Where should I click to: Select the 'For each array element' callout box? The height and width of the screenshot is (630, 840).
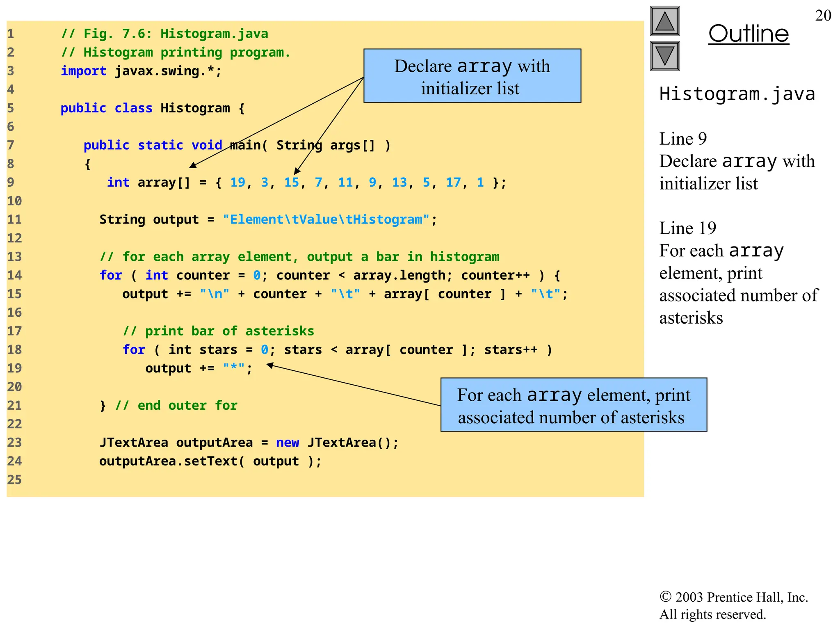573,405
